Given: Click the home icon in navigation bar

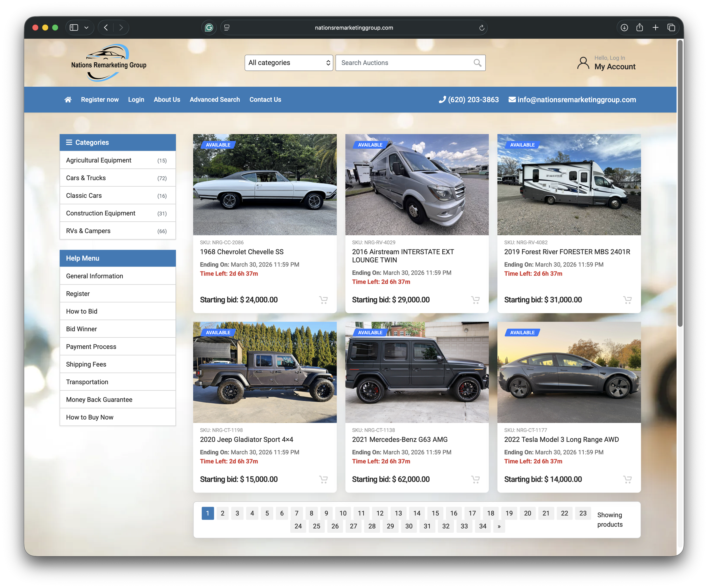Looking at the screenshot, I should 68,99.
